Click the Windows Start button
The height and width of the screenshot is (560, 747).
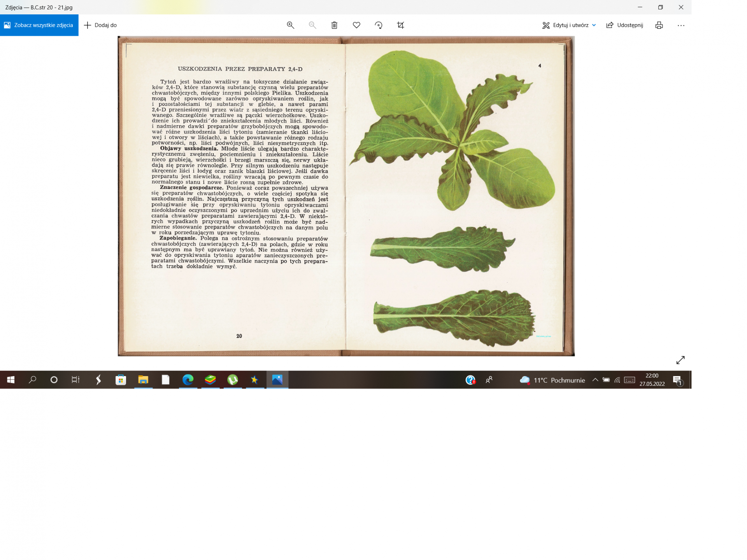[11, 380]
